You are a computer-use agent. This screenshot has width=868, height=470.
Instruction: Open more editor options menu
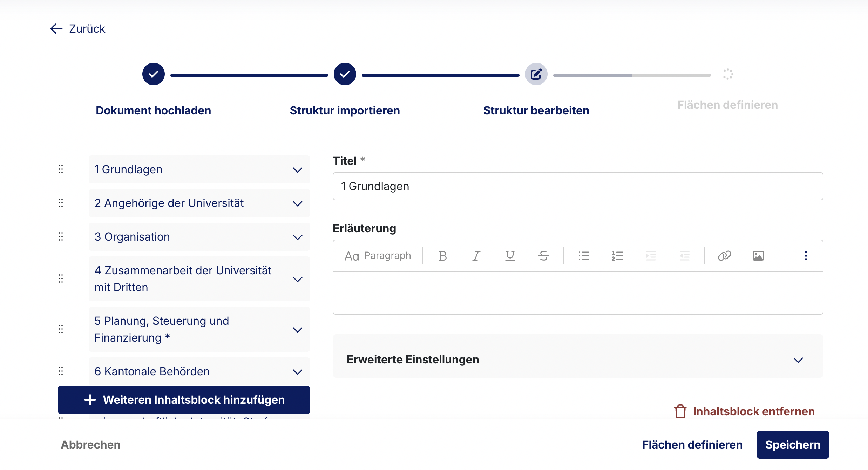[806, 256]
